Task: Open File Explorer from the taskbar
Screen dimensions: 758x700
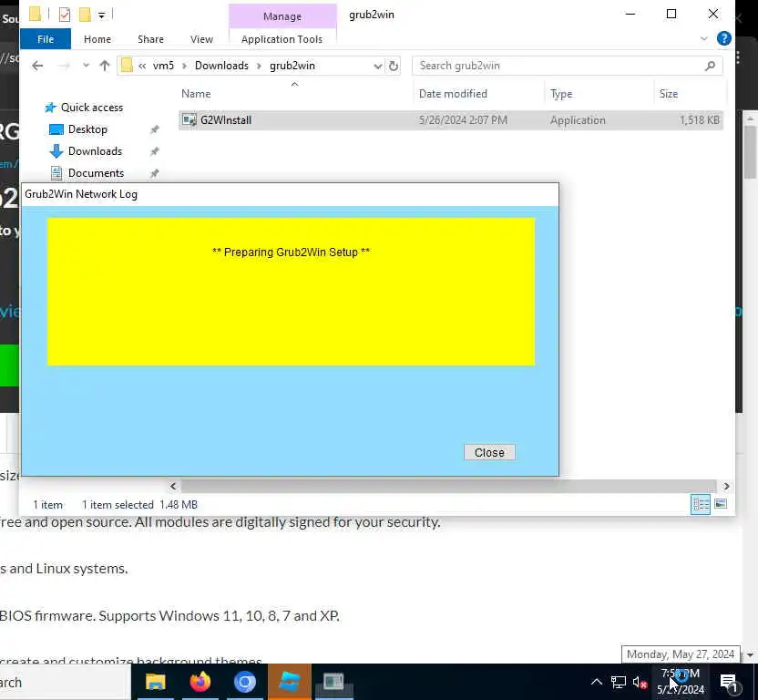Action: click(x=156, y=682)
